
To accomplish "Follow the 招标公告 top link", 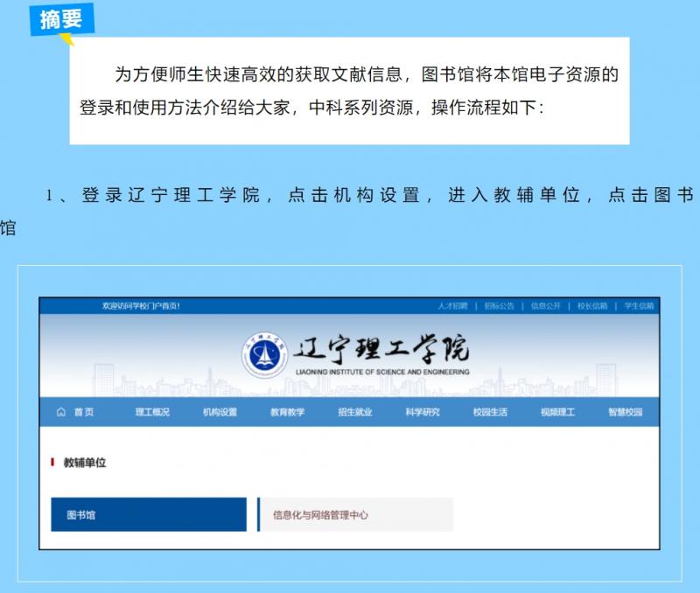I will coord(499,305).
